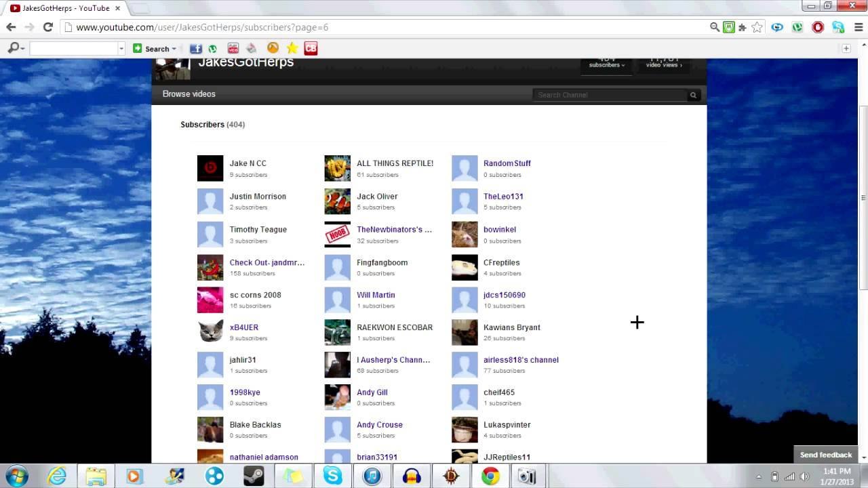868x488 pixels.
Task: Click the toolbar search text box
Action: pyautogui.click(x=73, y=49)
